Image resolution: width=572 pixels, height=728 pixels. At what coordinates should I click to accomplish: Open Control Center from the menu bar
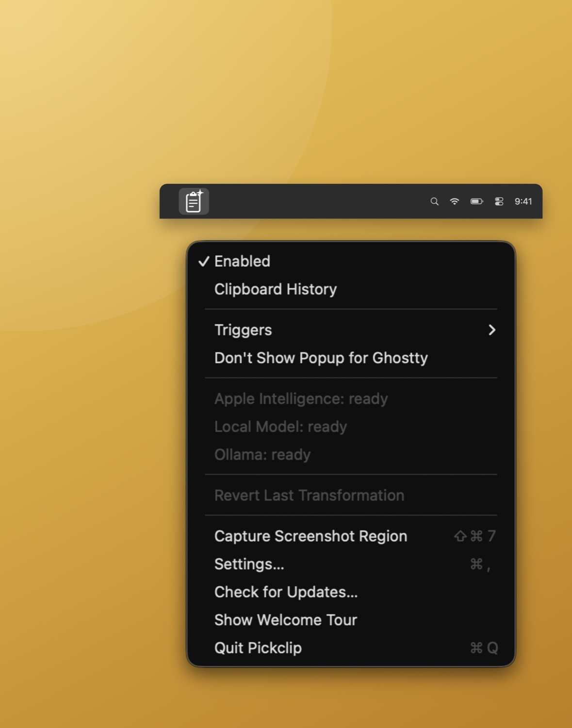499,201
